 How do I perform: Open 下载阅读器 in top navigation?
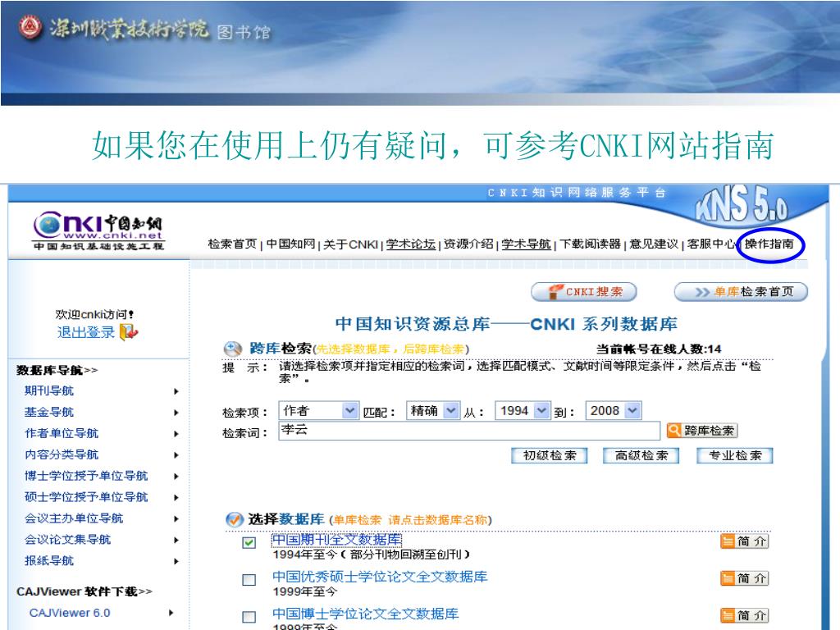point(590,244)
